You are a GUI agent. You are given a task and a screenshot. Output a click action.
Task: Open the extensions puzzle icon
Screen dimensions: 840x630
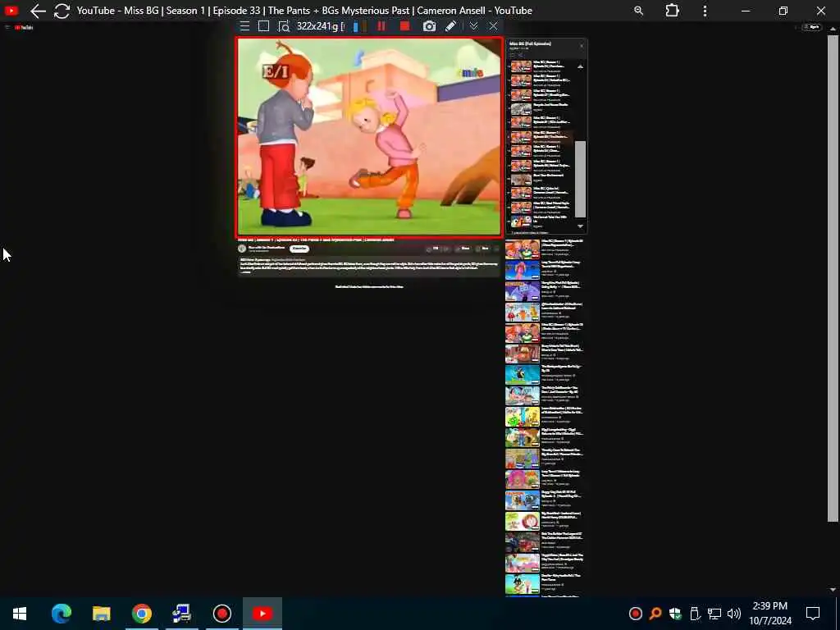pos(672,11)
